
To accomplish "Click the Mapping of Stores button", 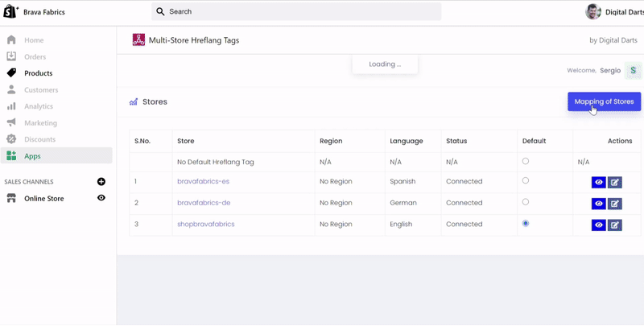I will 605,101.
